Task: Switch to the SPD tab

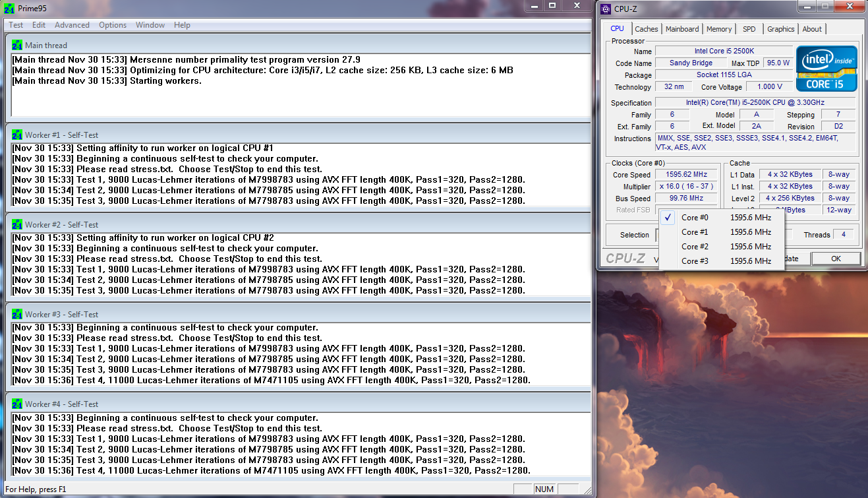Action: pos(749,29)
